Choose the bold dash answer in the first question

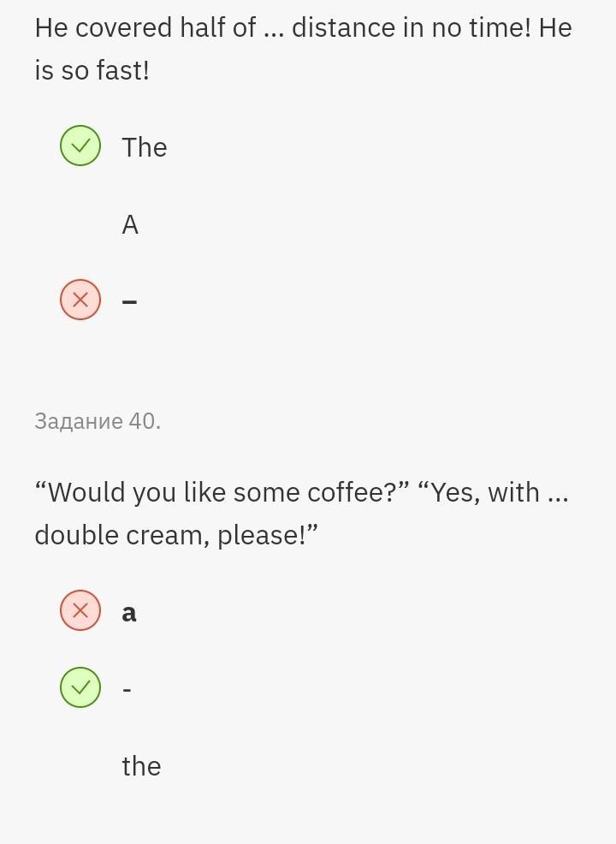click(130, 301)
